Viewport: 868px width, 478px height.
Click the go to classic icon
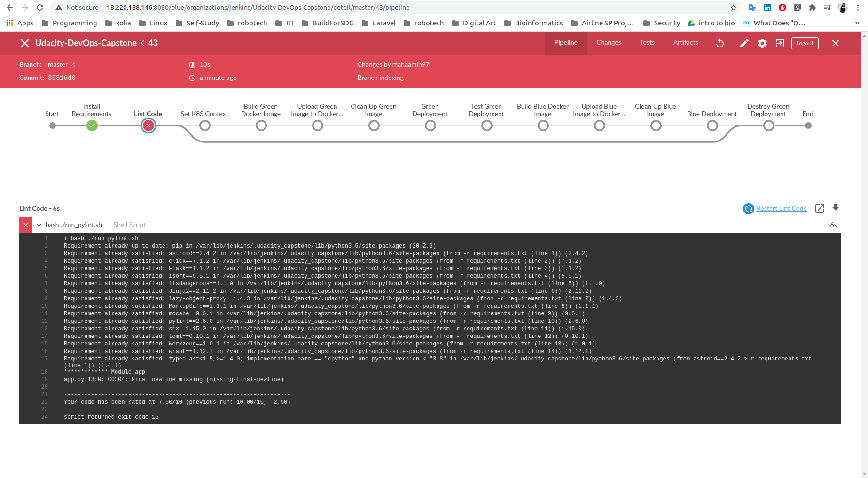click(x=780, y=43)
